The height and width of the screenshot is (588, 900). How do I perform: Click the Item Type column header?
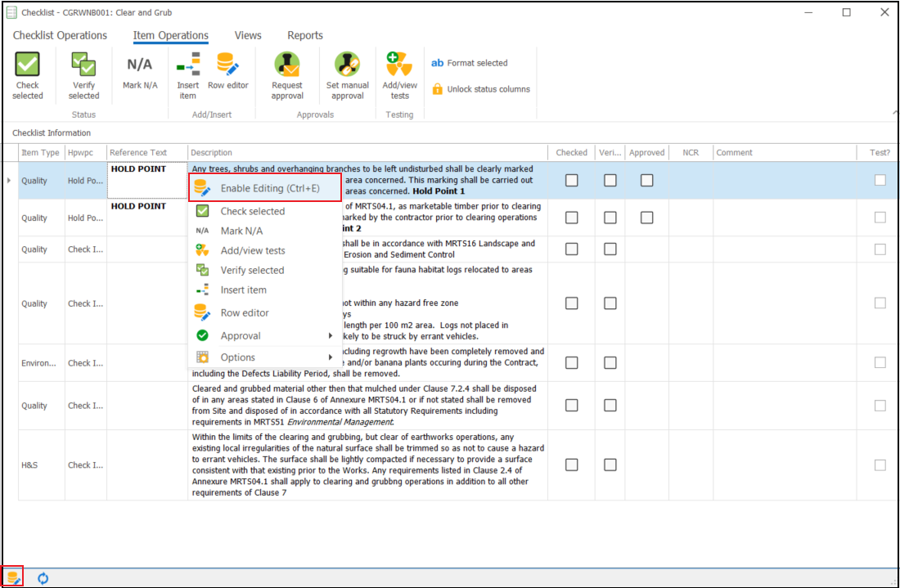pyautogui.click(x=42, y=153)
